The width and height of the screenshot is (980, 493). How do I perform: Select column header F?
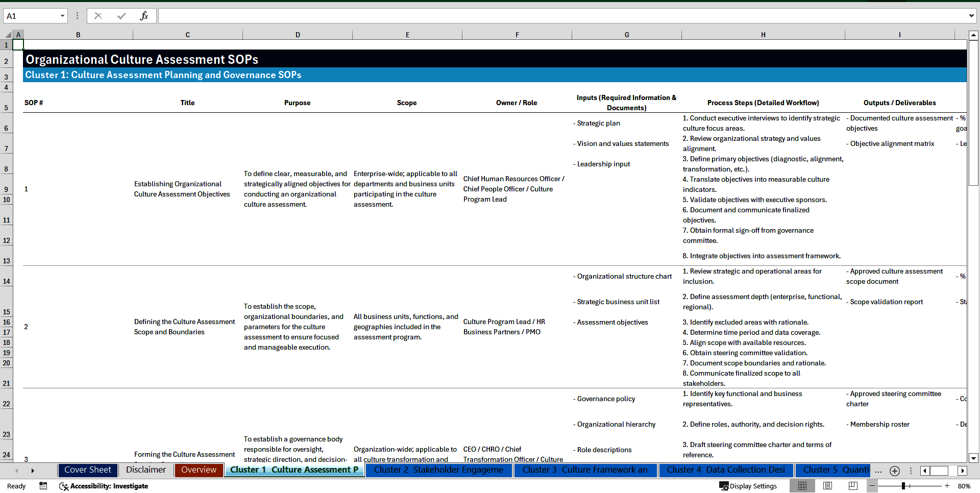(x=517, y=34)
